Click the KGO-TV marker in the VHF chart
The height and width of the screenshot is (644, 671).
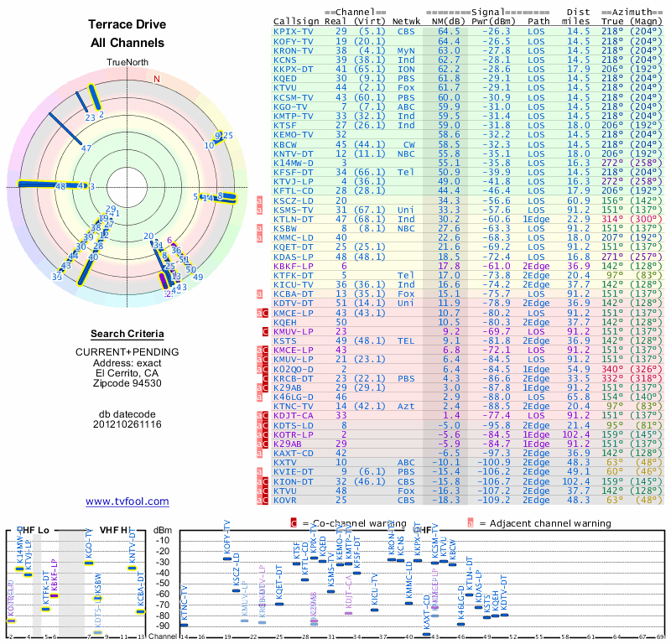click(89, 563)
